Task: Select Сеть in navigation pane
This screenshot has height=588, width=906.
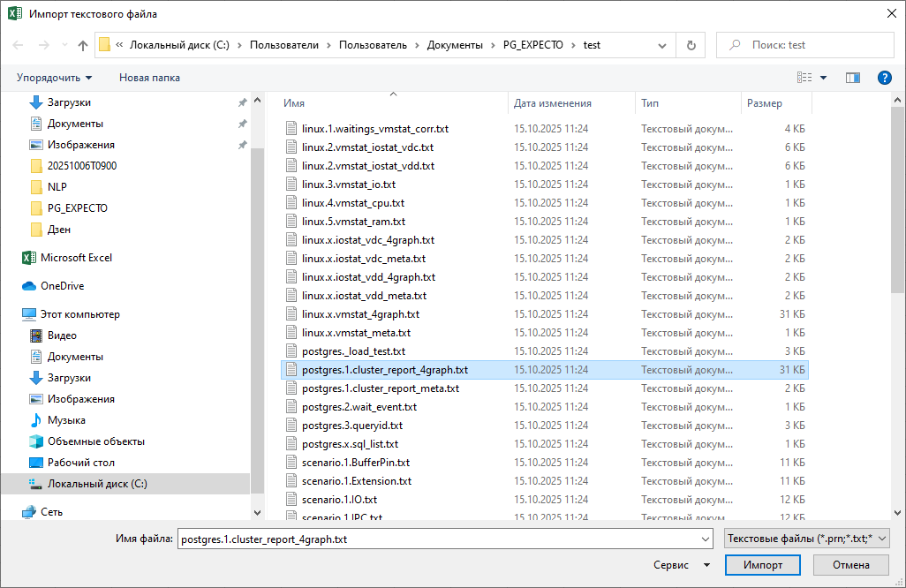Action: coord(51,512)
